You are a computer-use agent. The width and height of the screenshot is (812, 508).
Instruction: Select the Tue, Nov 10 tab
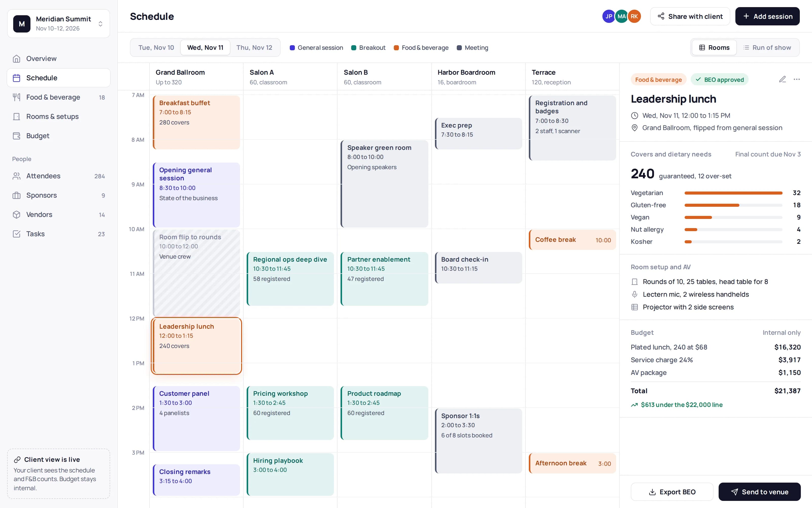(156, 47)
